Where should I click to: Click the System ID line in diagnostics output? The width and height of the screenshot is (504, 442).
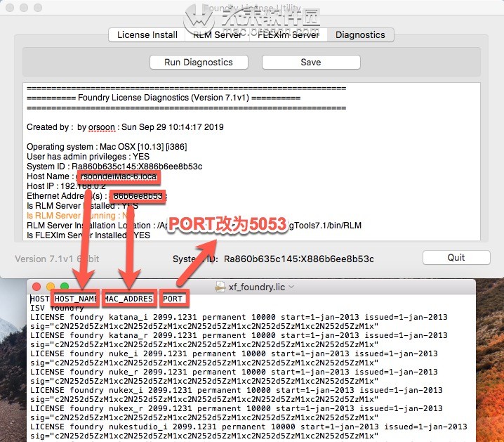pyautogui.click(x=114, y=167)
